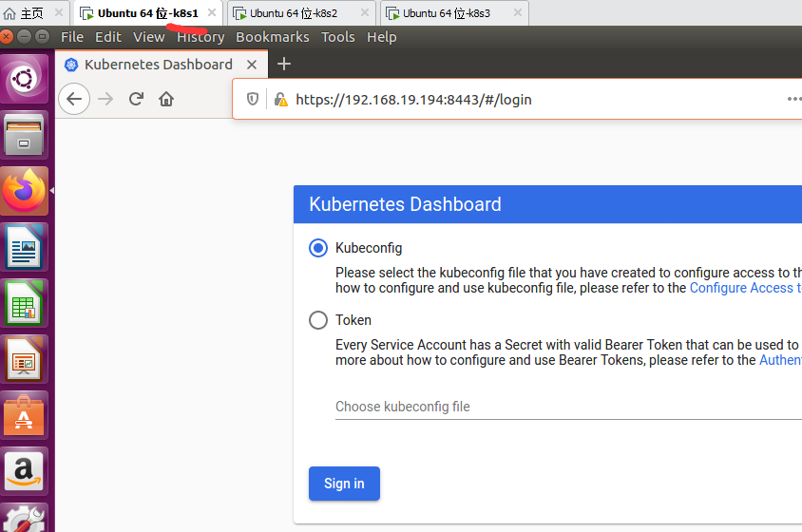Click the Token option label text
Screen dimensions: 802x532
pos(353,320)
